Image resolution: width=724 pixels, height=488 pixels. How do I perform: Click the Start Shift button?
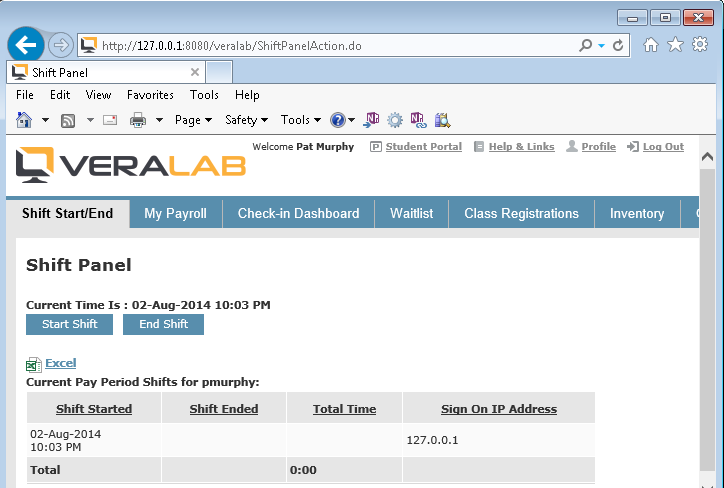(x=69, y=324)
